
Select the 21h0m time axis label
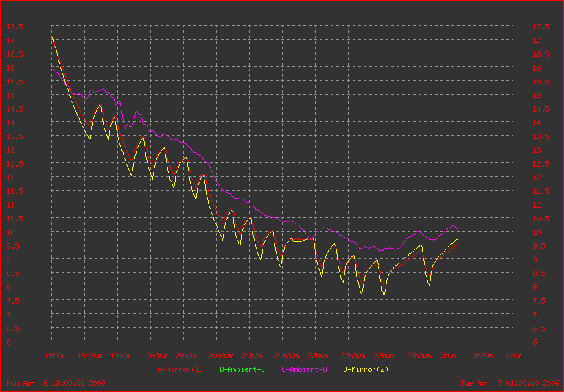tap(252, 356)
